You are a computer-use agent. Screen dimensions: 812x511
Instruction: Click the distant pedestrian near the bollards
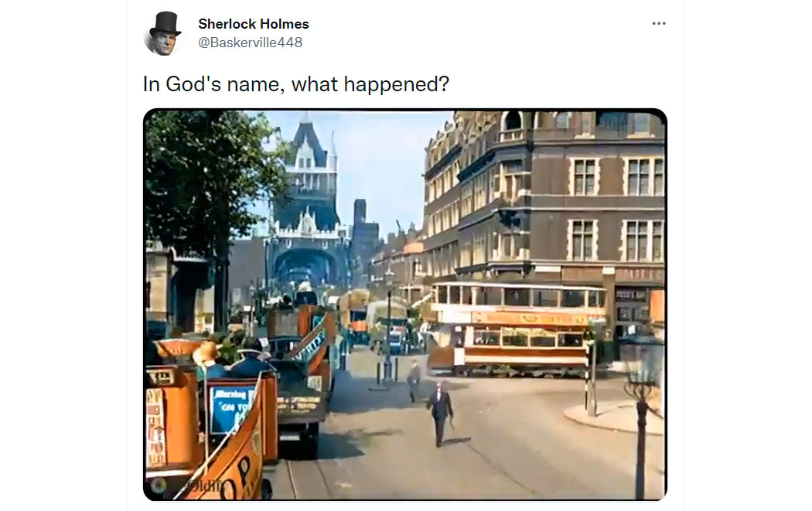tap(413, 380)
